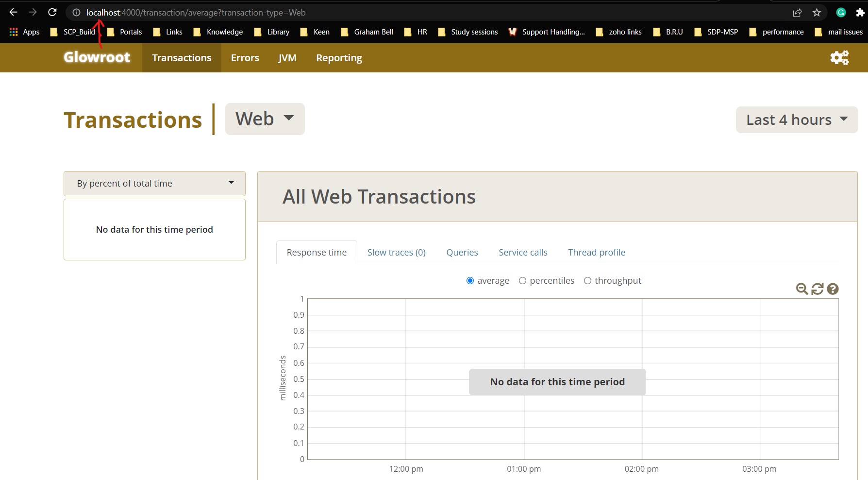Select the average radio button
This screenshot has height=480, width=868.
pos(470,281)
